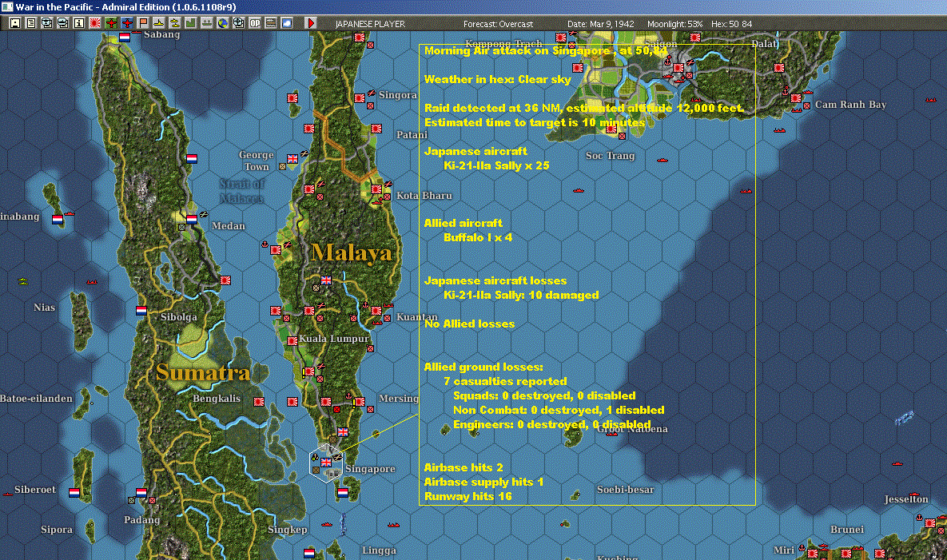Click the fourth toolbar icon with the ship screen

click(x=63, y=23)
